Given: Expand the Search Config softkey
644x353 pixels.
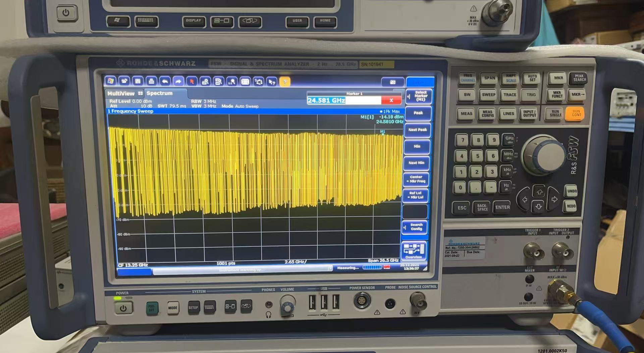Looking at the screenshot, I should point(416,227).
